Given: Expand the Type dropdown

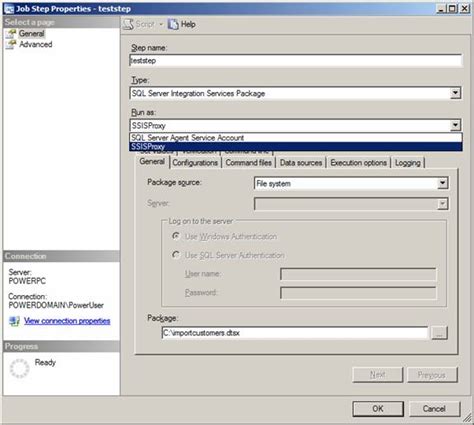Looking at the screenshot, I should coord(455,93).
